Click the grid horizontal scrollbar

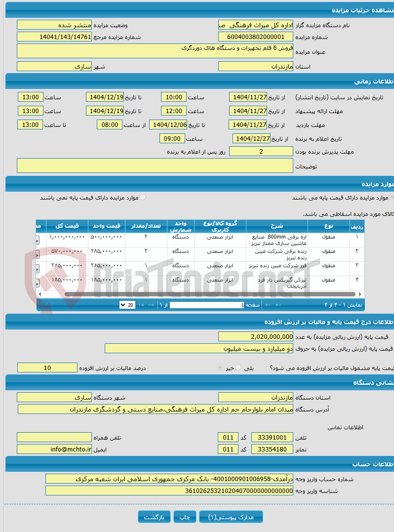(210, 294)
